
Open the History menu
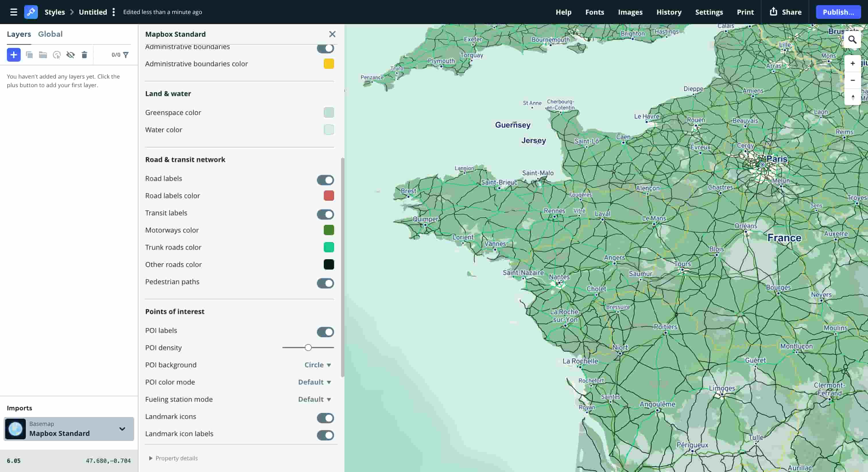[669, 12]
